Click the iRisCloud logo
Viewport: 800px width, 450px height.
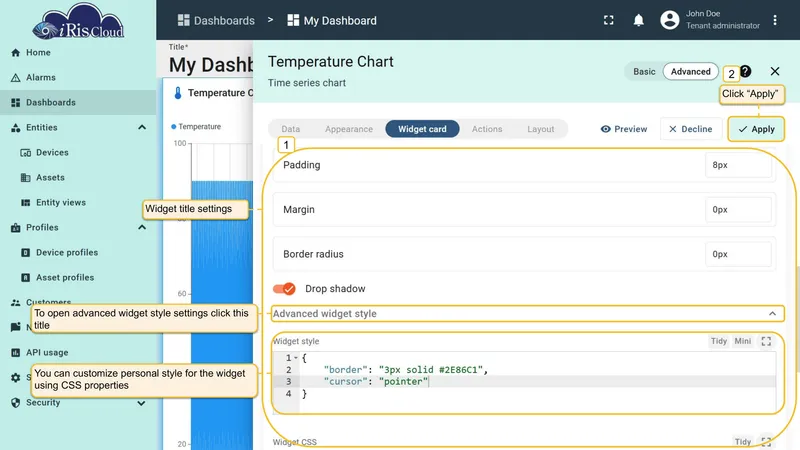(x=78, y=21)
